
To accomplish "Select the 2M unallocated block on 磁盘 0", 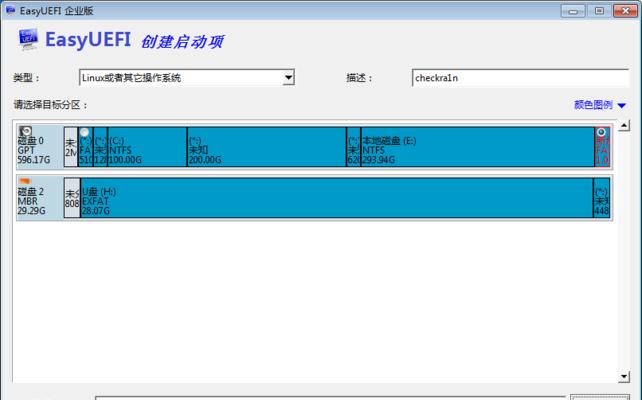I will pos(71,147).
